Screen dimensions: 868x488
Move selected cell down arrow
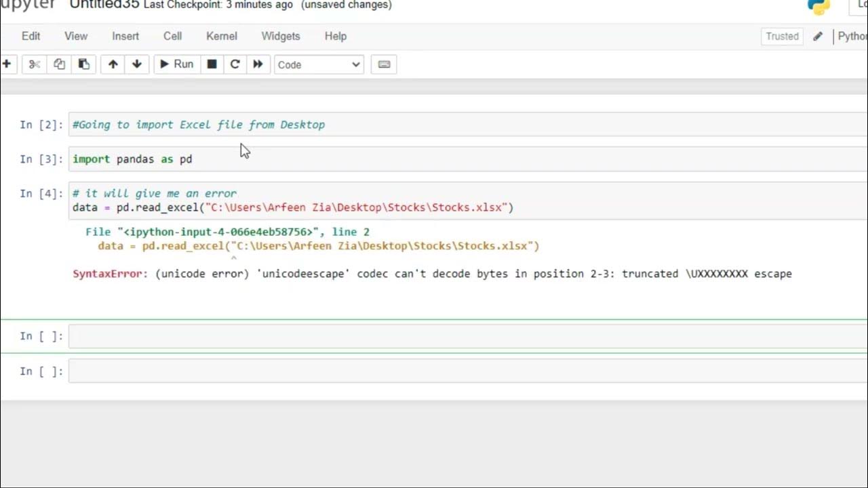point(136,64)
